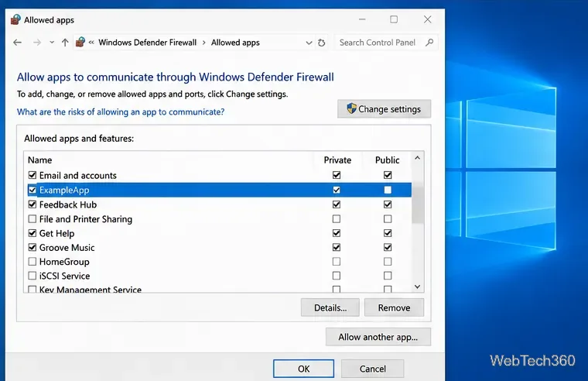The width and height of the screenshot is (588, 381).
Task: Enable Public checkbox for ExampleApp
Action: (388, 190)
